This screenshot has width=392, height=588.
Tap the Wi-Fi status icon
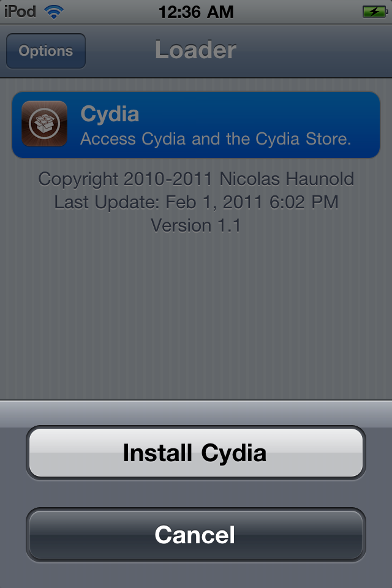[54, 12]
